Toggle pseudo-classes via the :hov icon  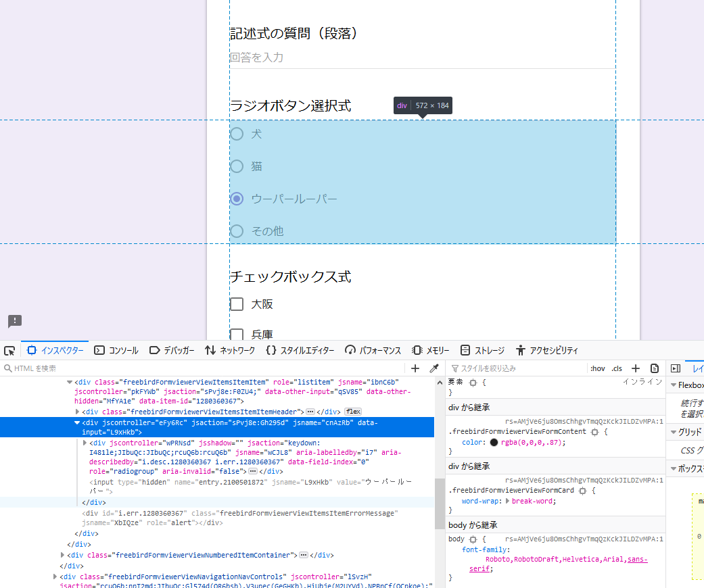(x=596, y=368)
